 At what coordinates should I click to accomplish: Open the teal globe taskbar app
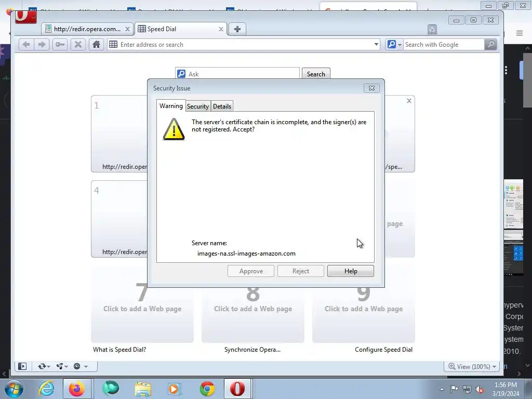111,389
